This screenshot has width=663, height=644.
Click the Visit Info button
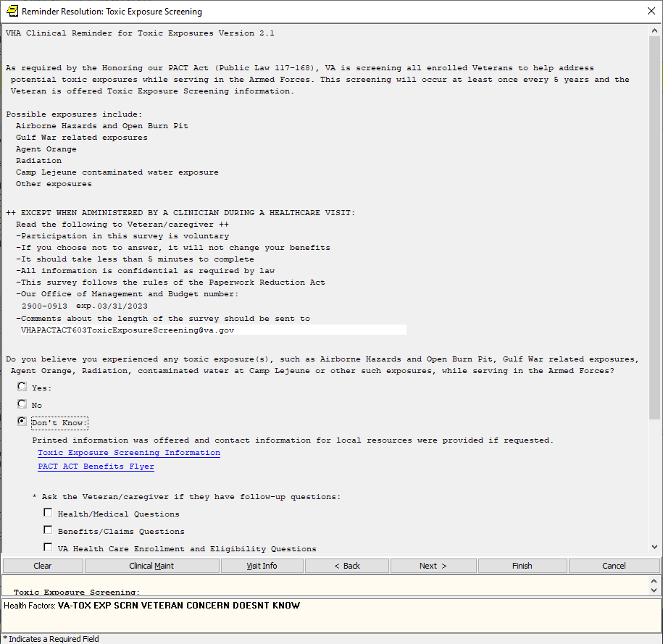pos(262,566)
